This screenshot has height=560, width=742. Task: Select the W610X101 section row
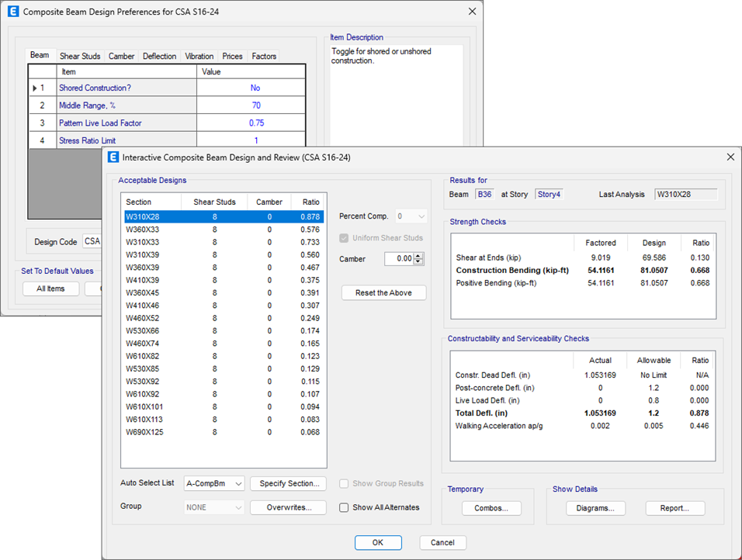point(224,406)
